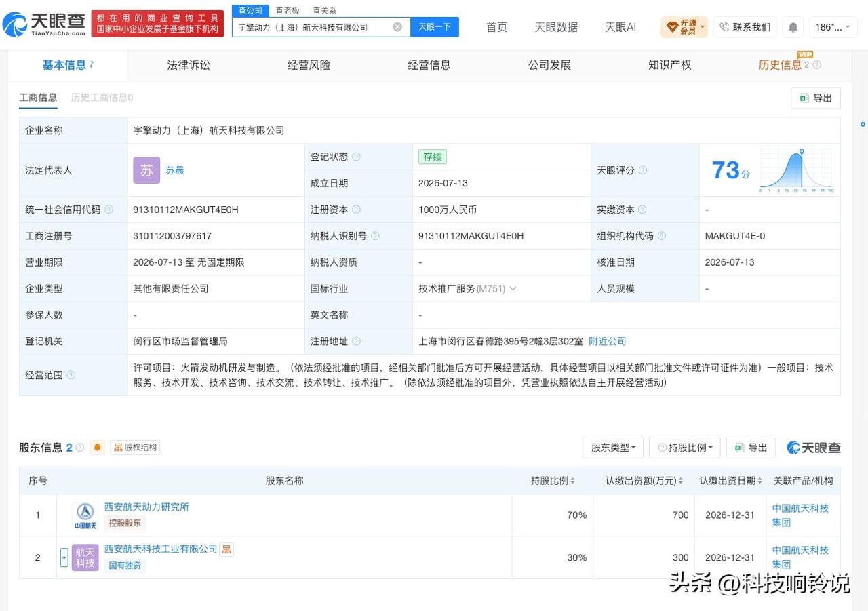Switch to the 经营风险 tab
The height and width of the screenshot is (611, 868).
click(309, 65)
